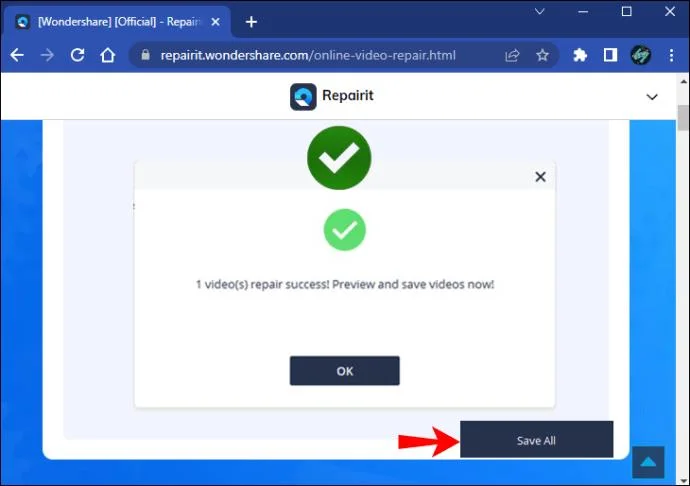Close the repair success dialog

[x=540, y=177]
